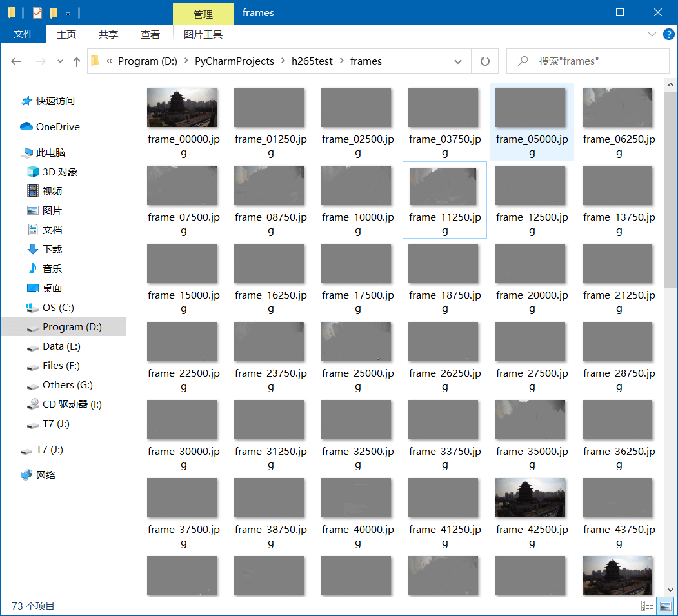
Task: Open the 图片工具 ribbon tab
Action: [x=203, y=35]
